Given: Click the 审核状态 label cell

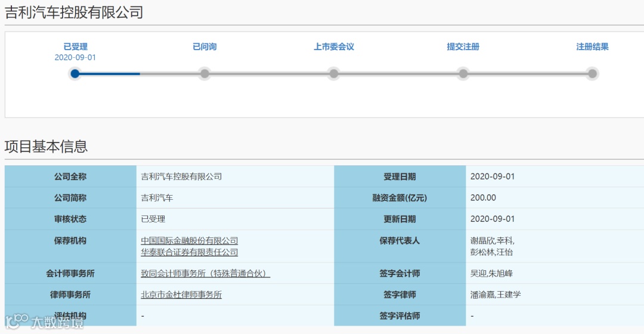Looking at the screenshot, I should coord(70,219).
